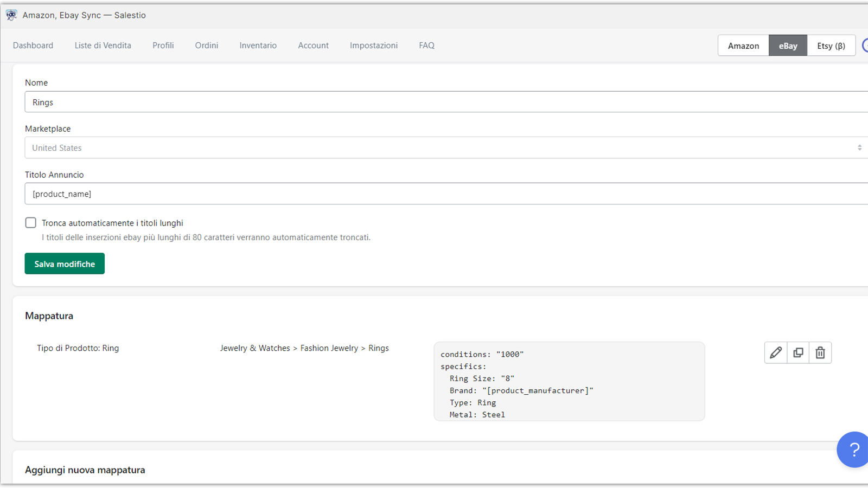The width and height of the screenshot is (868, 488).
Task: Click the Salva modifiche button
Action: point(65,264)
